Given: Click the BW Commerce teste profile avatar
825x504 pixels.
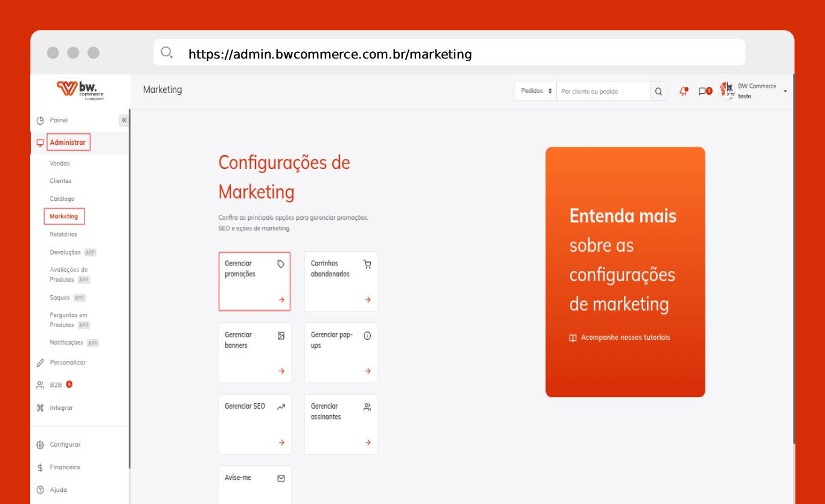Looking at the screenshot, I should pyautogui.click(x=727, y=91).
